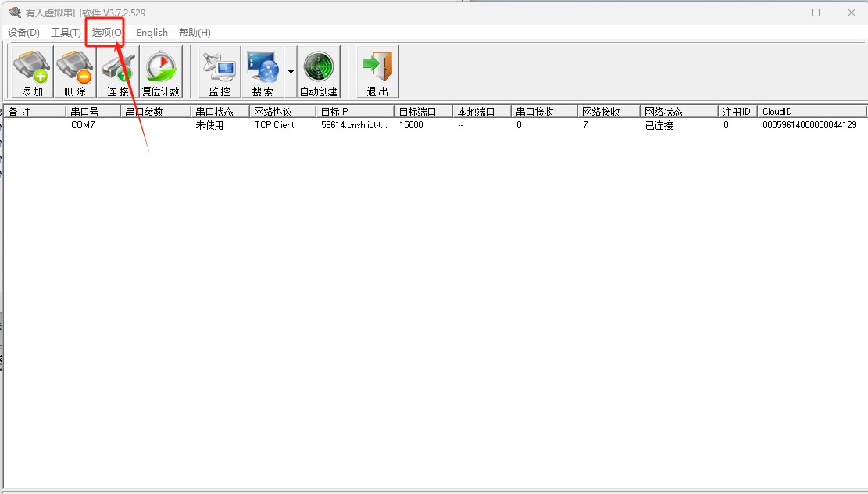Click the 搜索 (Search) toolbar icon

click(263, 72)
